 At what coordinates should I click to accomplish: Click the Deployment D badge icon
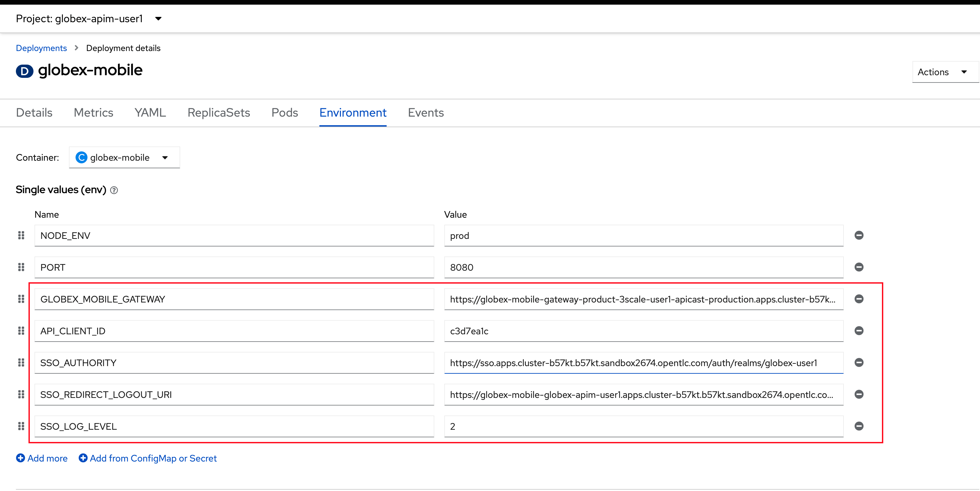tap(24, 71)
